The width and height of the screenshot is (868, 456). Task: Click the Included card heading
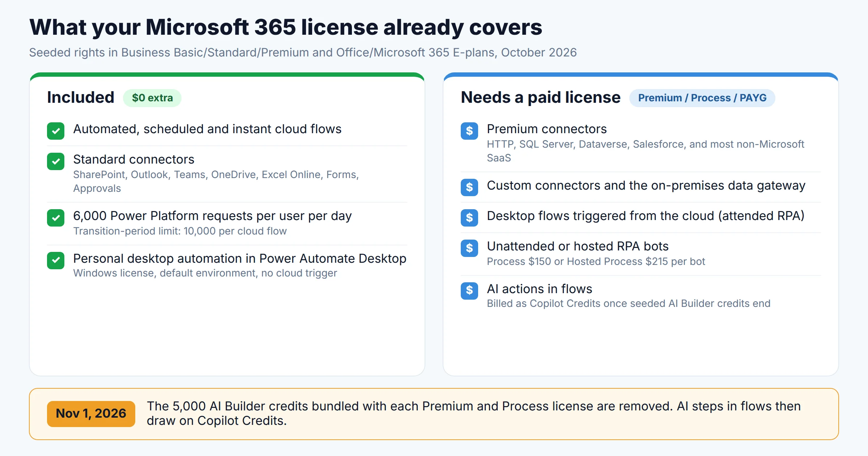[81, 97]
